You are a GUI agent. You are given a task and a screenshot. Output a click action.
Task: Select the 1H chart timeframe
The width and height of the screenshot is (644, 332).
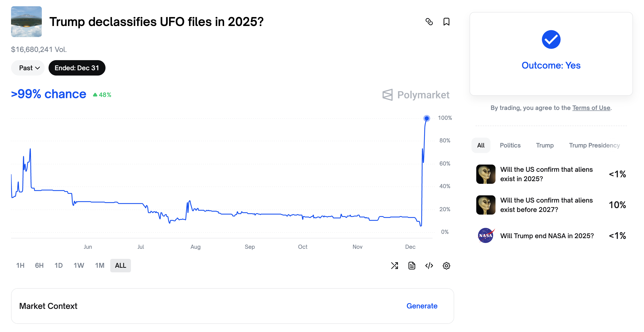click(20, 265)
